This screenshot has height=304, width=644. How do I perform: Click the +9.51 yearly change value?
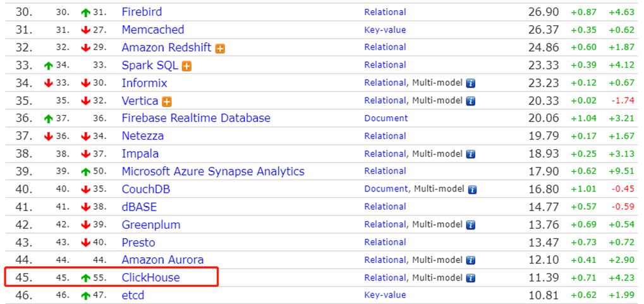click(621, 172)
